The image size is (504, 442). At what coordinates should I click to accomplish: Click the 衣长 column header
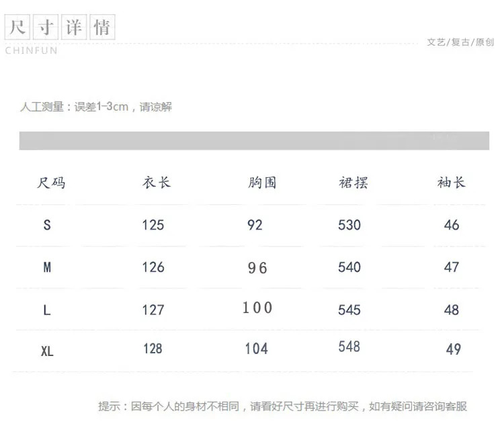(157, 183)
